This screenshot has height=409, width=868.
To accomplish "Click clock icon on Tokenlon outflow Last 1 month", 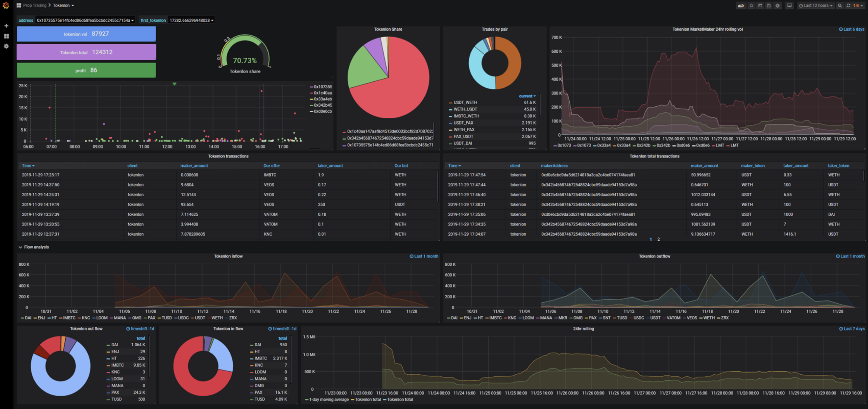I will pyautogui.click(x=838, y=256).
